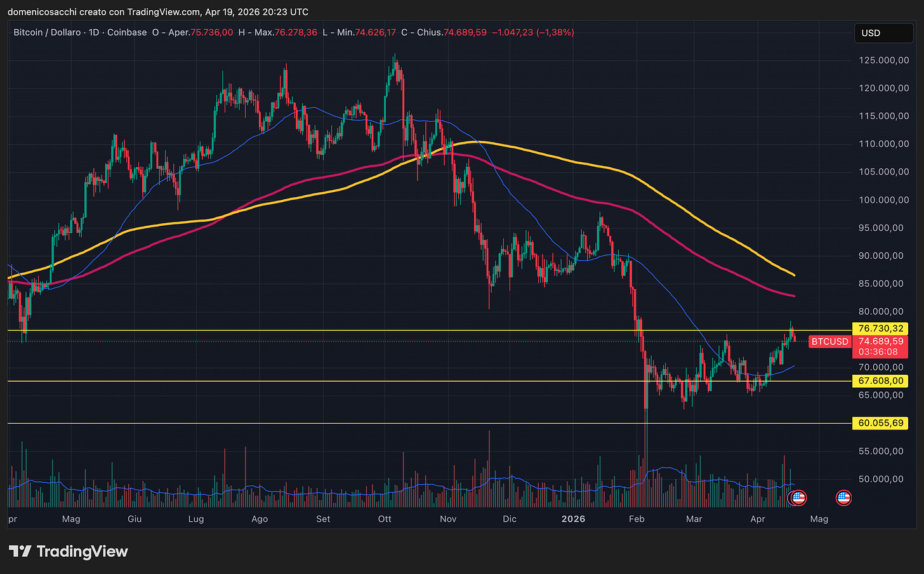
Task: Select the yellow 67.608,00 price label
Action: coord(880,381)
